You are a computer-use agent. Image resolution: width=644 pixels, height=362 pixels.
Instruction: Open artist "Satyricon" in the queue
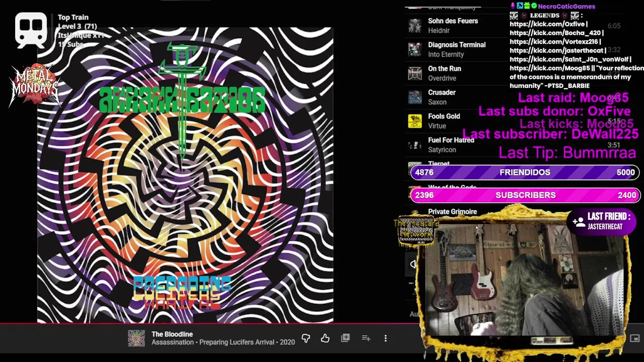(442, 150)
